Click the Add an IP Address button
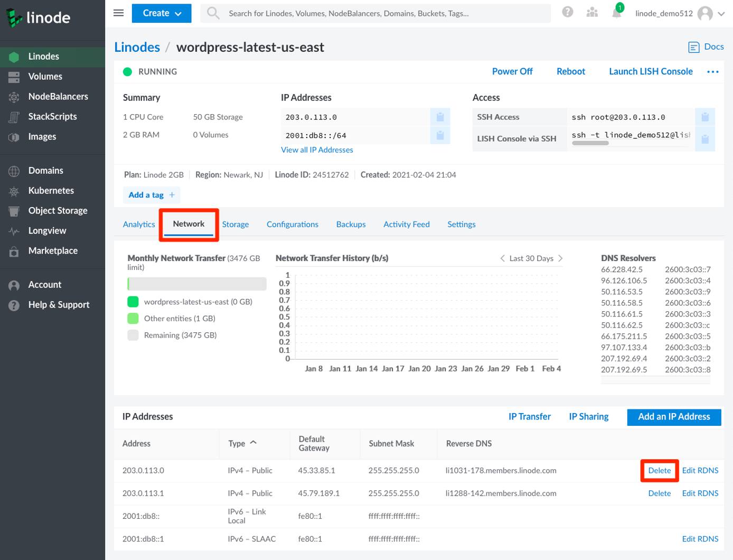Image resolution: width=733 pixels, height=560 pixels. coord(674,417)
